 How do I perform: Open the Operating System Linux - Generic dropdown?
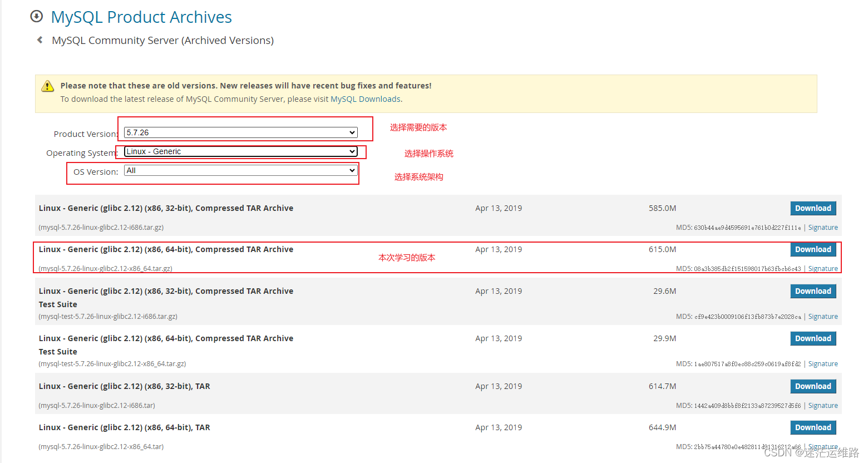[x=240, y=151]
